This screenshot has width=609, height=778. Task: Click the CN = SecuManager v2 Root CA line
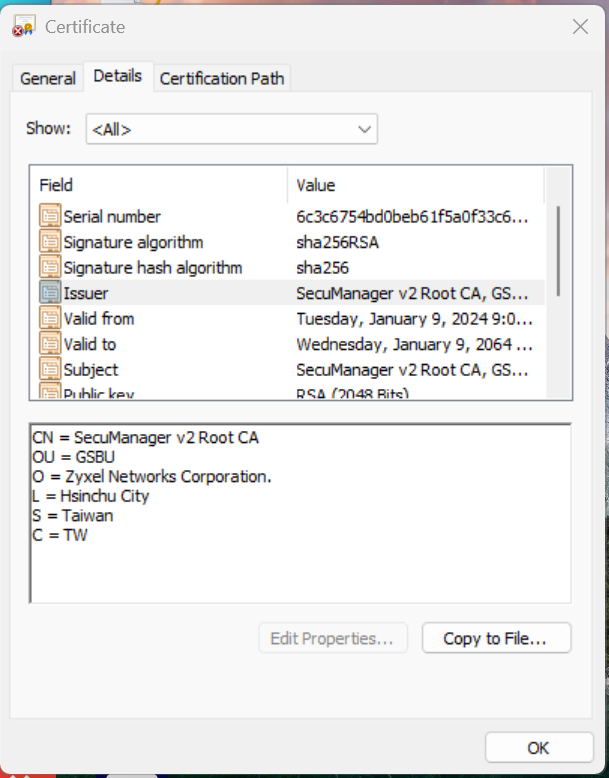coord(145,438)
